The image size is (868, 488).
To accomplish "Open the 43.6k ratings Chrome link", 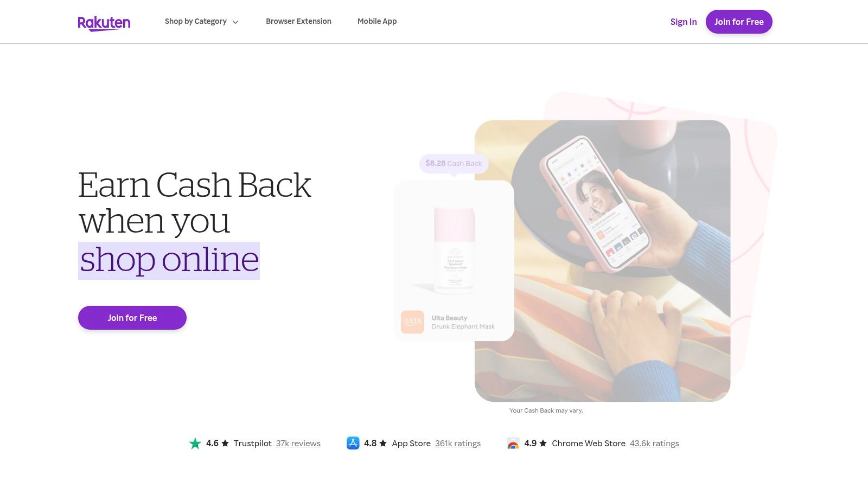I will coord(654,444).
